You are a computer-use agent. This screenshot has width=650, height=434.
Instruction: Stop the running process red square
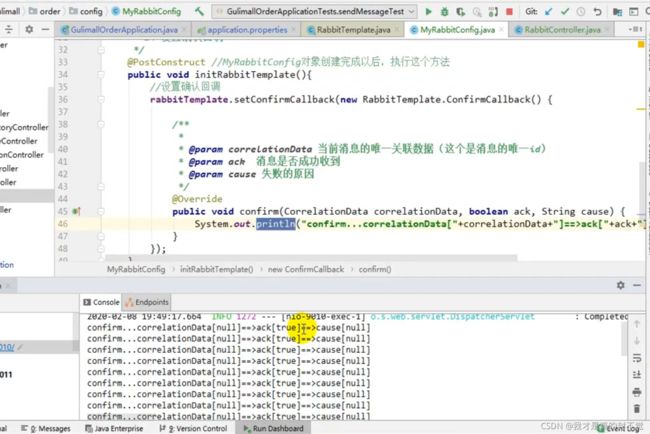(x=509, y=12)
